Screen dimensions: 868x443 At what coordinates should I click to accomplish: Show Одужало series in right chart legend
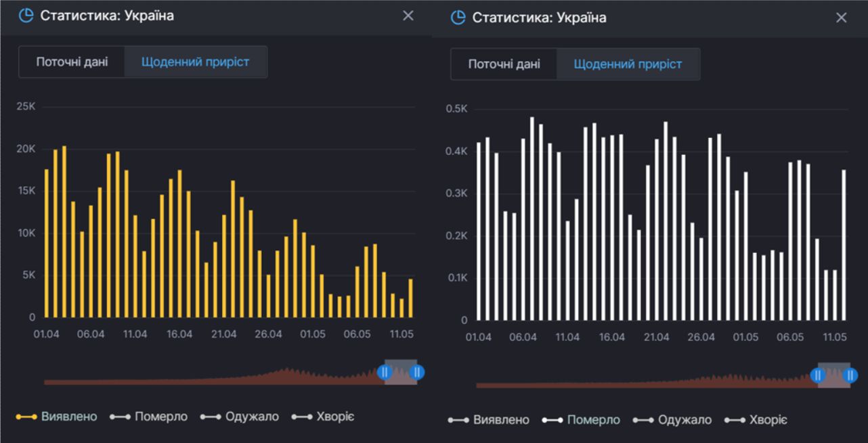(672, 420)
